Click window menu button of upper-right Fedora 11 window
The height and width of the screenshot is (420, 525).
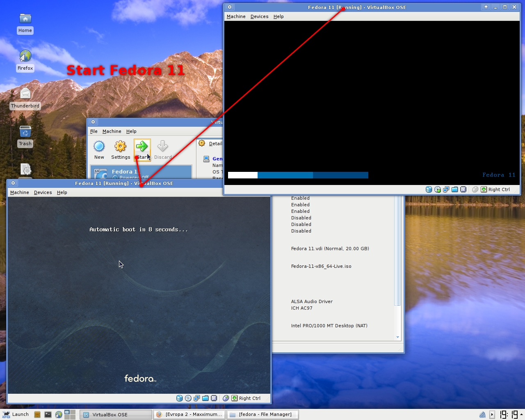point(230,7)
